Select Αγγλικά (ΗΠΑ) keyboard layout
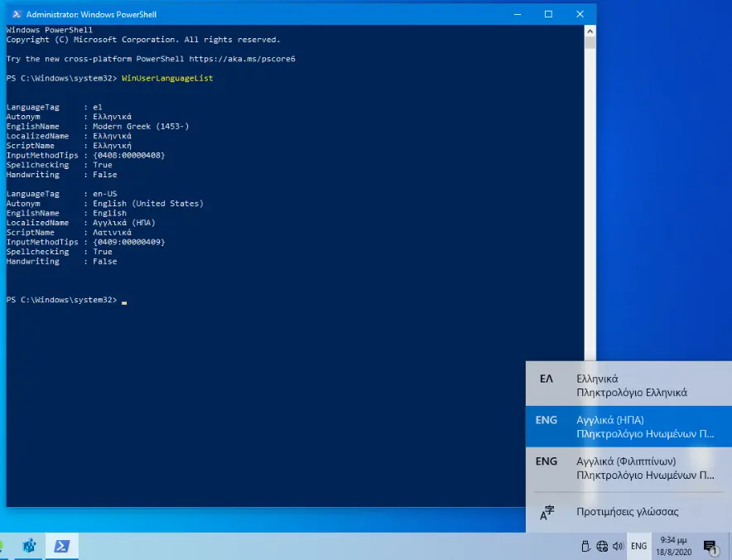 pyautogui.click(x=628, y=427)
